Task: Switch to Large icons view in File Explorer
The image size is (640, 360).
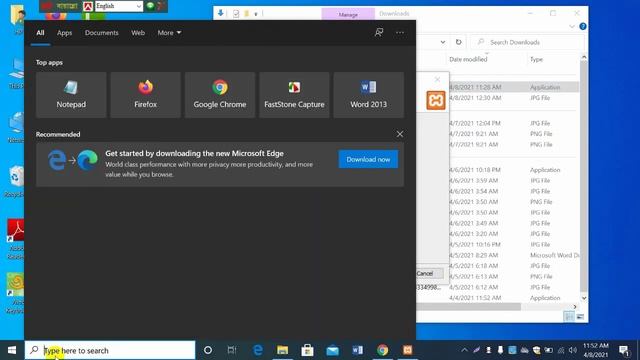Action: tap(580, 317)
